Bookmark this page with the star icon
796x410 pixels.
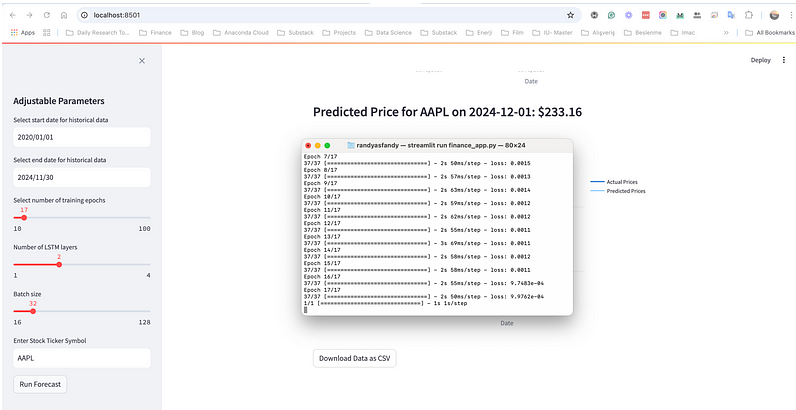click(571, 15)
